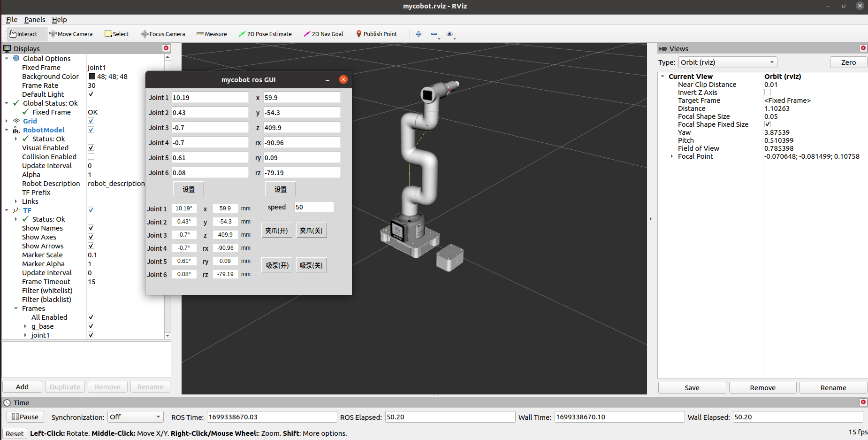
Task: Click the rz coordinate input field
Action: pyautogui.click(x=302, y=172)
